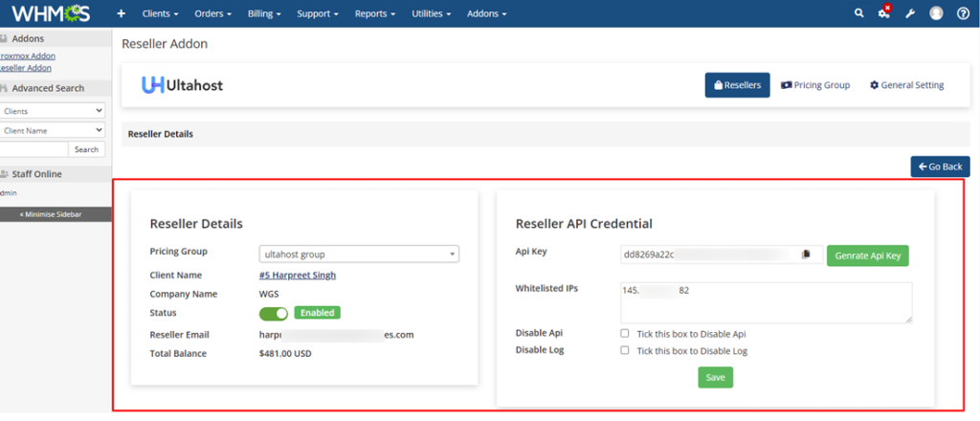Open the help question mark icon
The height and width of the screenshot is (421, 980).
(x=963, y=13)
